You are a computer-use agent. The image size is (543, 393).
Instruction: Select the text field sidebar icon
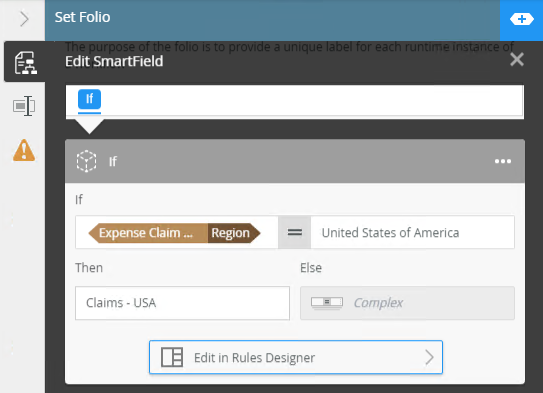click(24, 106)
